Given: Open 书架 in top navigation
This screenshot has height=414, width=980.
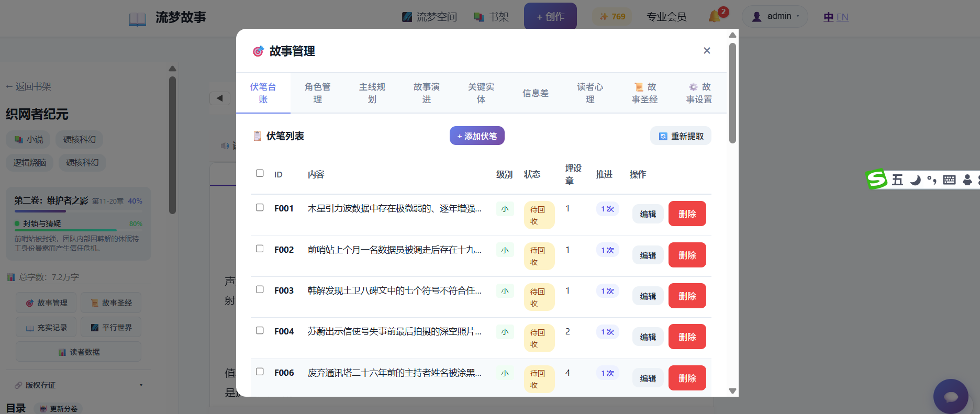Looking at the screenshot, I should pos(491,17).
